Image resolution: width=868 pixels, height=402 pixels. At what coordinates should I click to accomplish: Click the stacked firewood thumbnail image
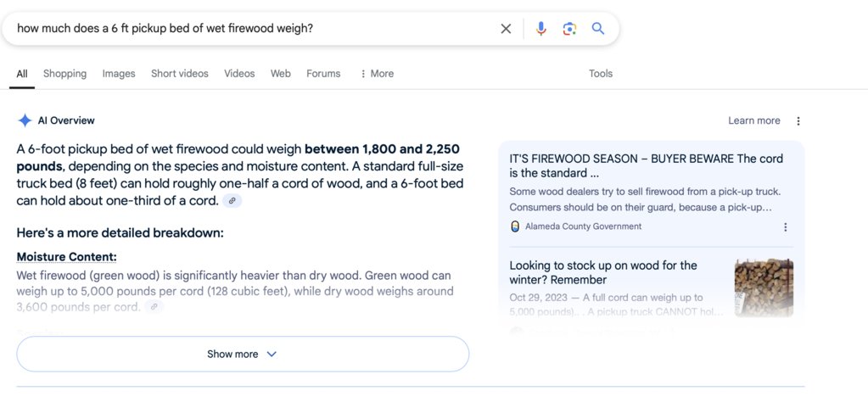pyautogui.click(x=764, y=288)
